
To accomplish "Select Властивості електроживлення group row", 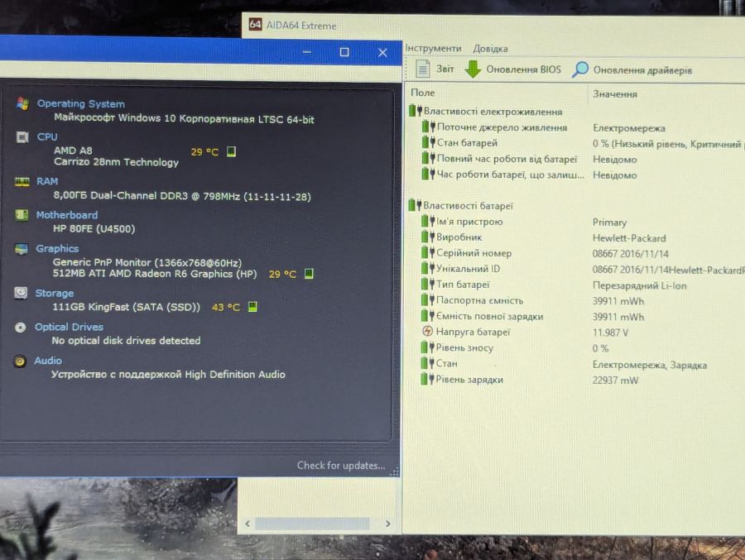I will 493,111.
